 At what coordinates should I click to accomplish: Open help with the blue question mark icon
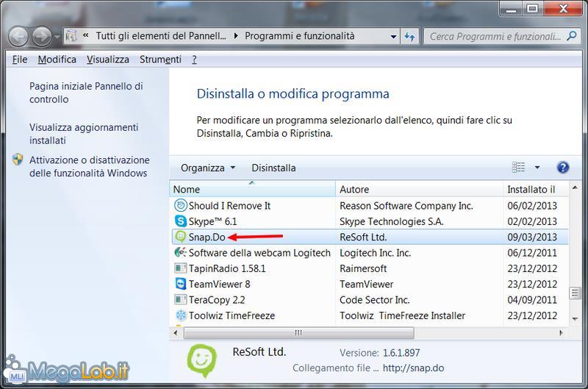(x=563, y=168)
